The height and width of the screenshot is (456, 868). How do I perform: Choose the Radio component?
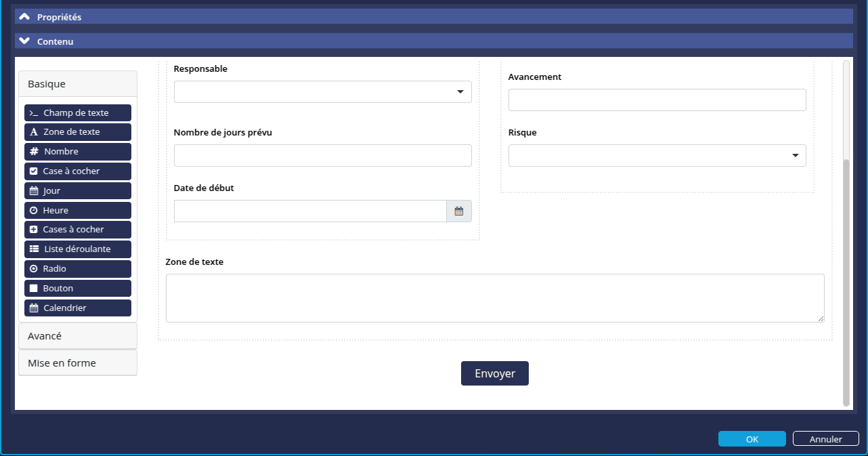point(78,269)
